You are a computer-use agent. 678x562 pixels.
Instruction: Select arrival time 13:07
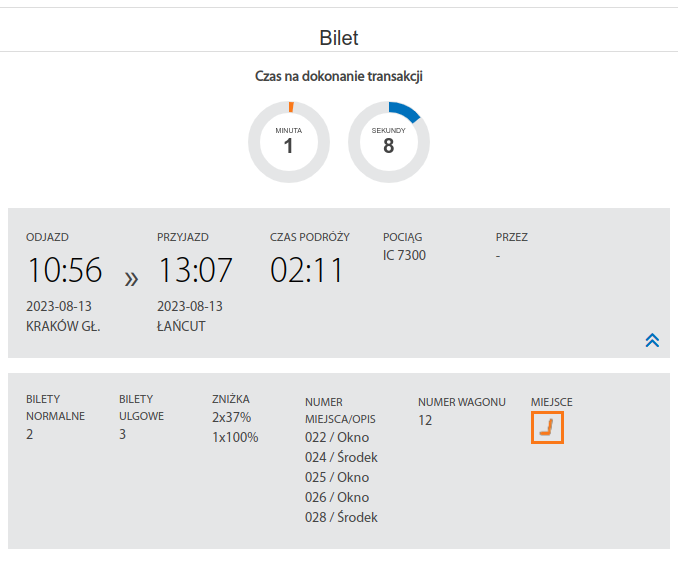(195, 270)
